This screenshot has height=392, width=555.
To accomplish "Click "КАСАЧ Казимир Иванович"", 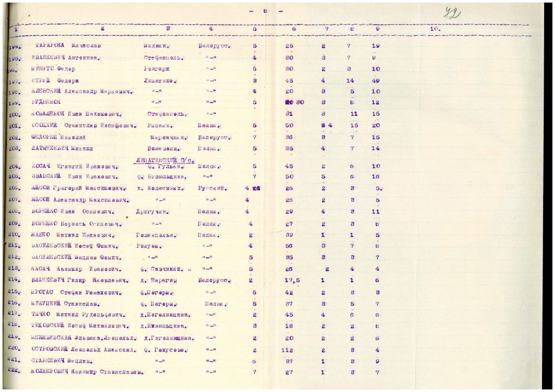I will [76, 269].
